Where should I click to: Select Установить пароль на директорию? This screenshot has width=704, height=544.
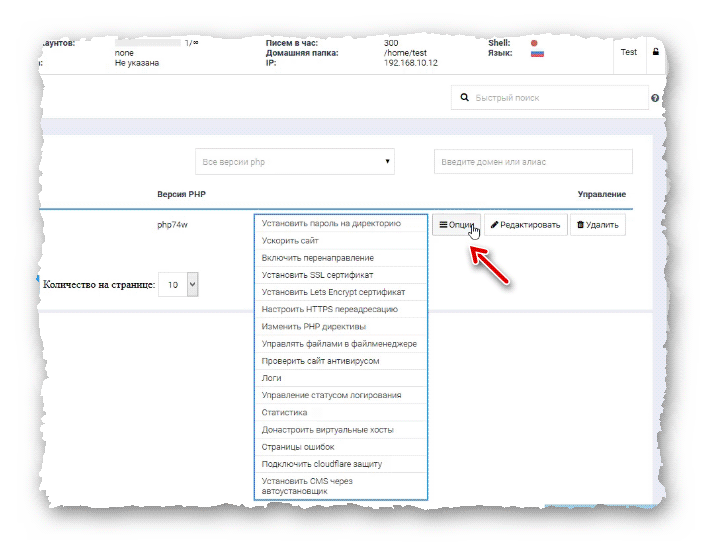click(x=340, y=223)
